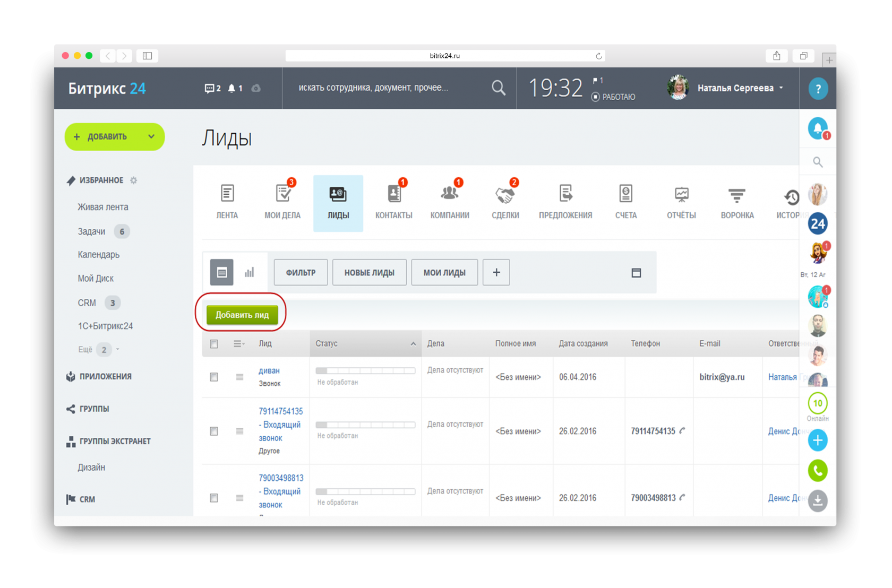Set status on диван progress bar
The width and height of the screenshot is (892, 588).
tap(365, 370)
